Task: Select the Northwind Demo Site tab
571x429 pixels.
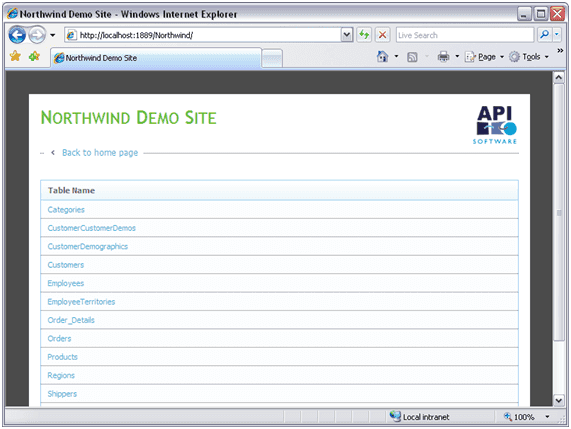Action: pos(156,58)
